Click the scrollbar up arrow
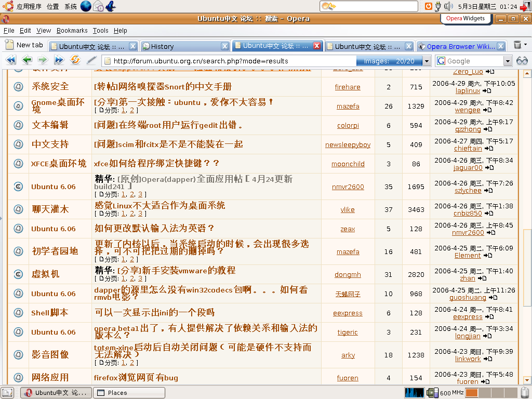This screenshot has height=399, width=532. pos(527,74)
